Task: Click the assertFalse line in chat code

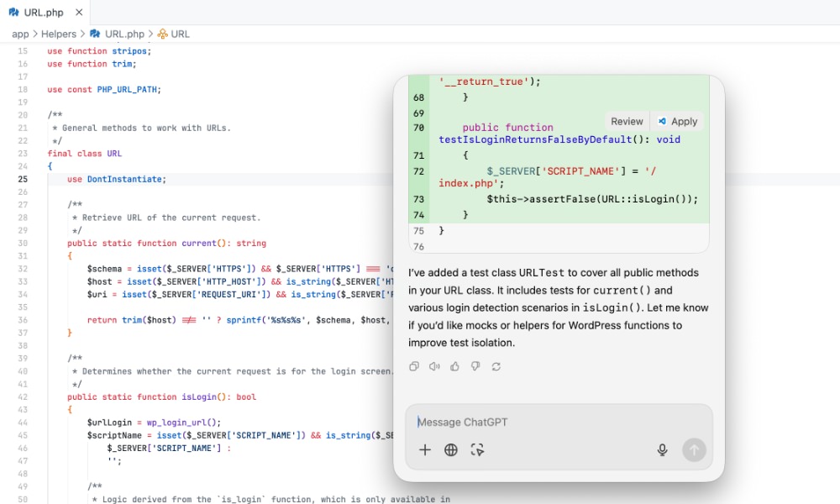Action: (592, 199)
